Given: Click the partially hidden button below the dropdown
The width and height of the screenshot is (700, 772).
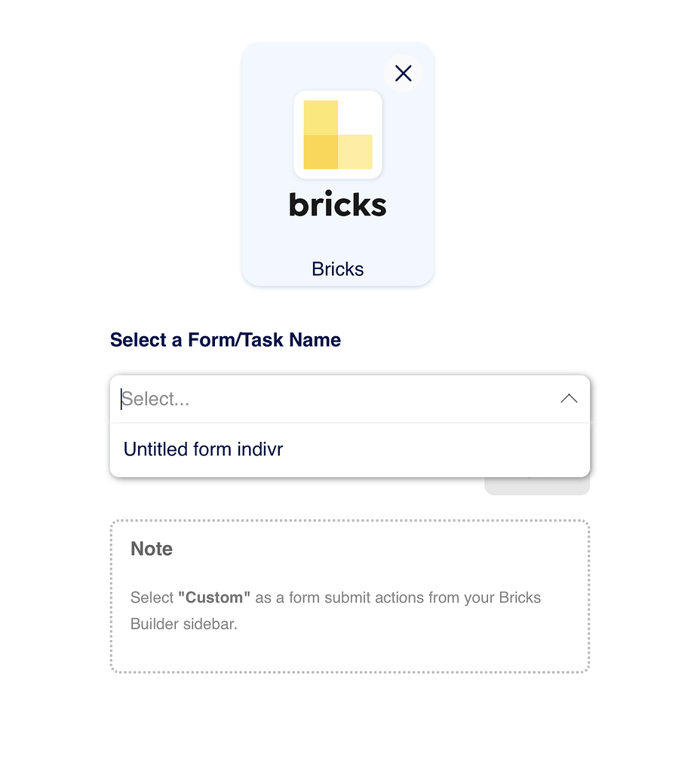Looking at the screenshot, I should (537, 486).
